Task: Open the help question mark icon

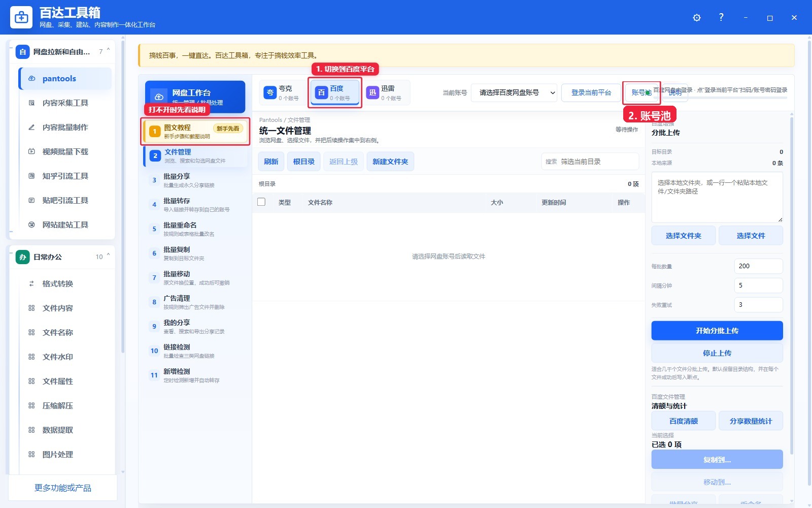Action: (x=721, y=17)
